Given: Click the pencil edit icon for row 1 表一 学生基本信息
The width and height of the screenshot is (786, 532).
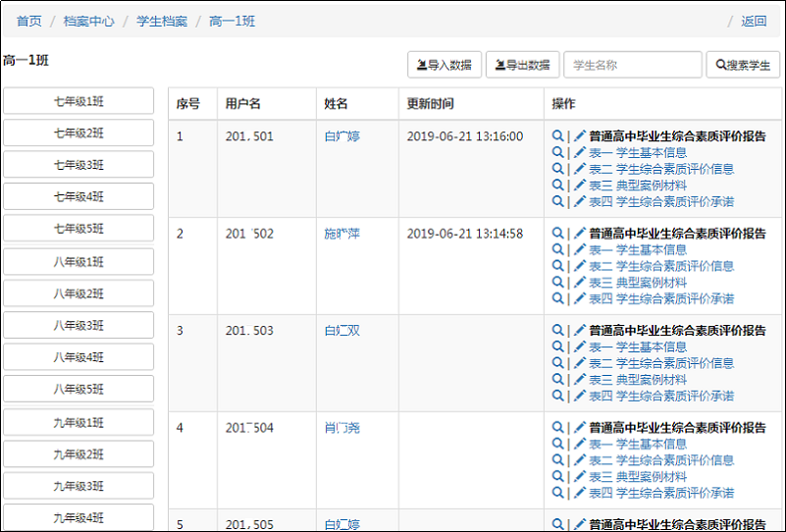Looking at the screenshot, I should 579,153.
